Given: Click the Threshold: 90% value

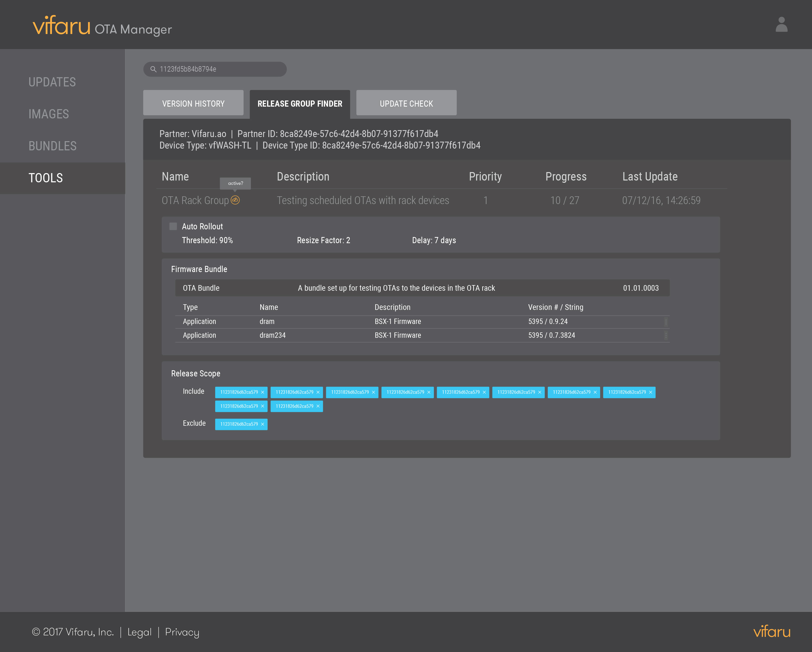Looking at the screenshot, I should point(207,240).
